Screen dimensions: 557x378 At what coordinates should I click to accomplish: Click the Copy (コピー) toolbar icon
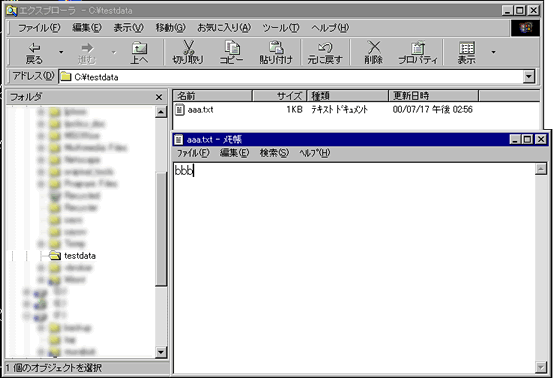(x=232, y=53)
